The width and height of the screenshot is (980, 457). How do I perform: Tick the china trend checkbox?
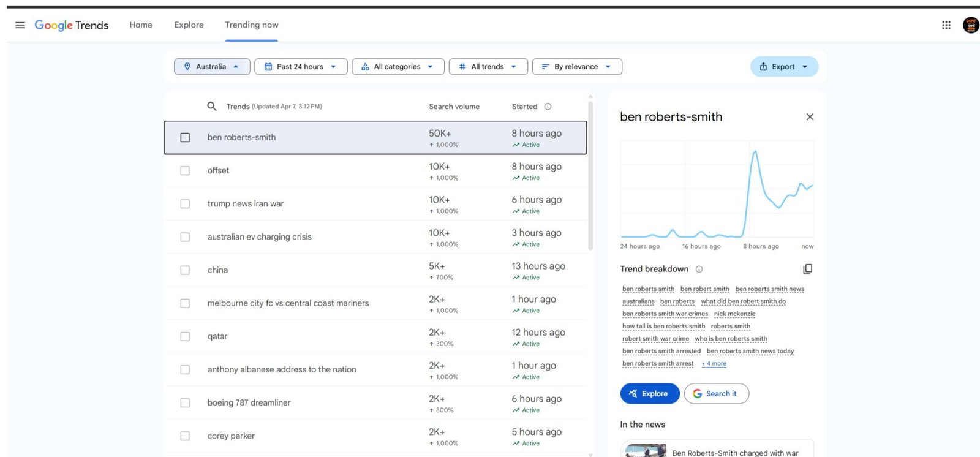[x=185, y=270]
